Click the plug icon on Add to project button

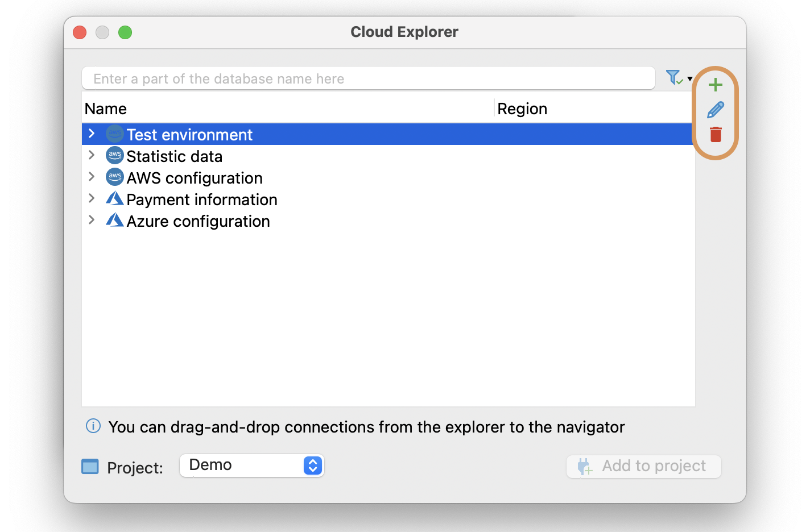tap(584, 466)
